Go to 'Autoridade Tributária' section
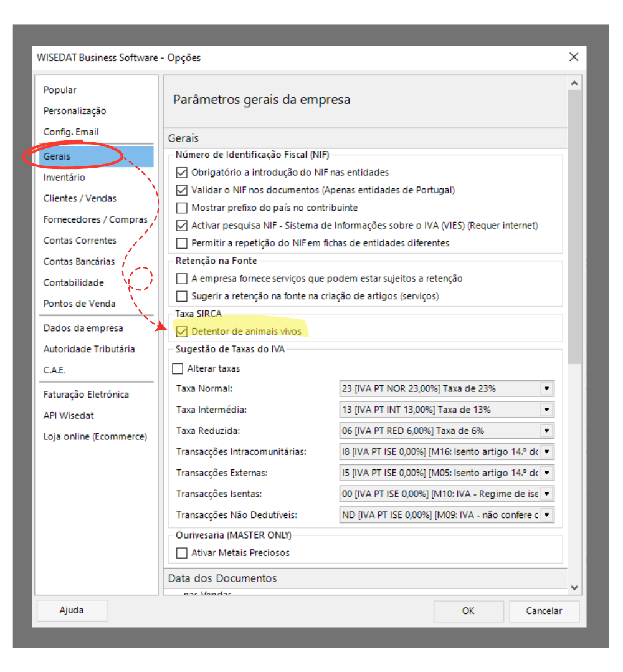This screenshot has width=623, height=672. [x=89, y=349]
